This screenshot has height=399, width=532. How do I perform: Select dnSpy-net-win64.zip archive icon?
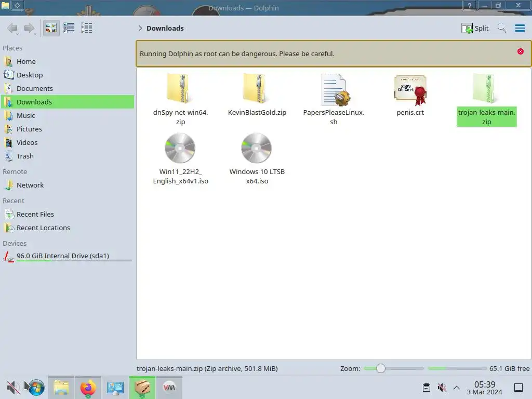[x=180, y=88]
